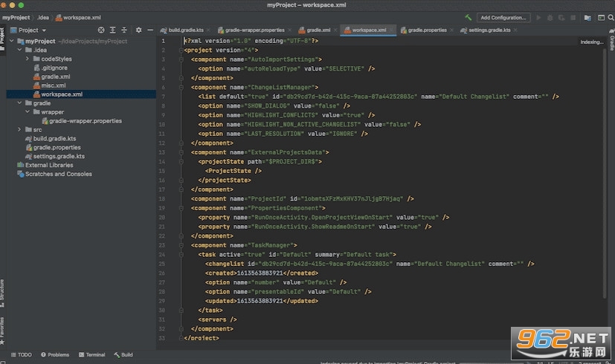Collapse the gradle folder node
Screen dimensions: 615x364
[x=19, y=103]
